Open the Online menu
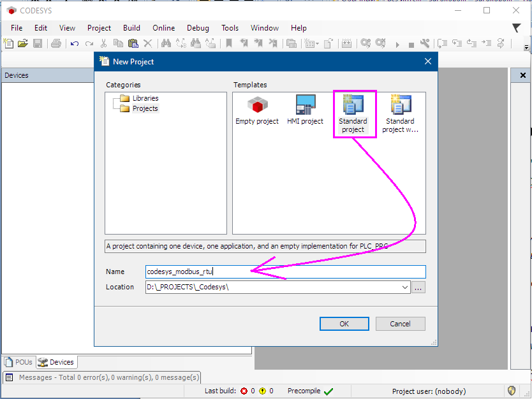Viewport: 532px width, 399px height. point(163,28)
